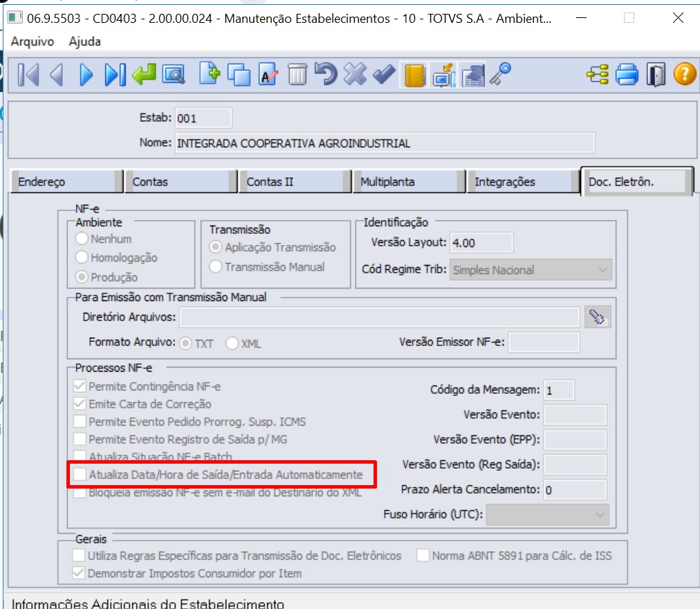Modify record edit icon

[268, 74]
